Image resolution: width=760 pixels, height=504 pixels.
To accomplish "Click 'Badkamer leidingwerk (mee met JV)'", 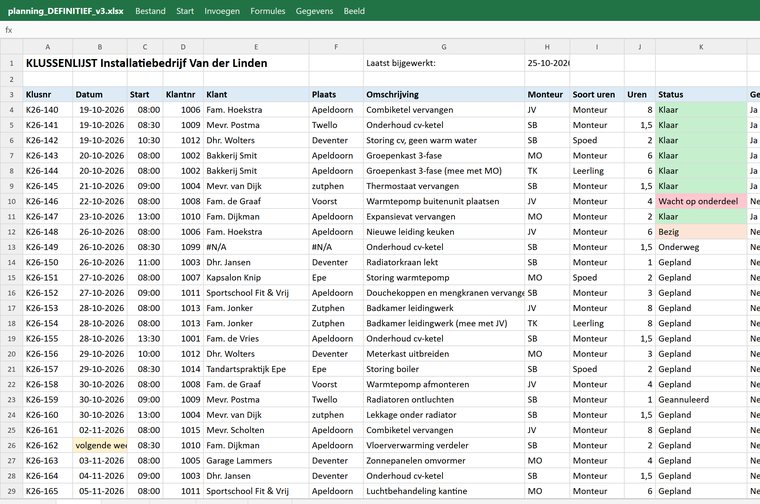I will (443, 324).
